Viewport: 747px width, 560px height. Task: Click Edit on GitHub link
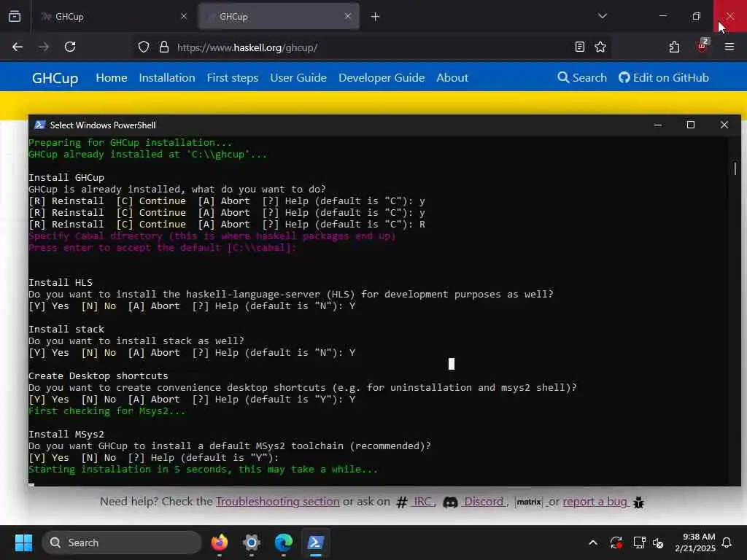click(x=664, y=77)
